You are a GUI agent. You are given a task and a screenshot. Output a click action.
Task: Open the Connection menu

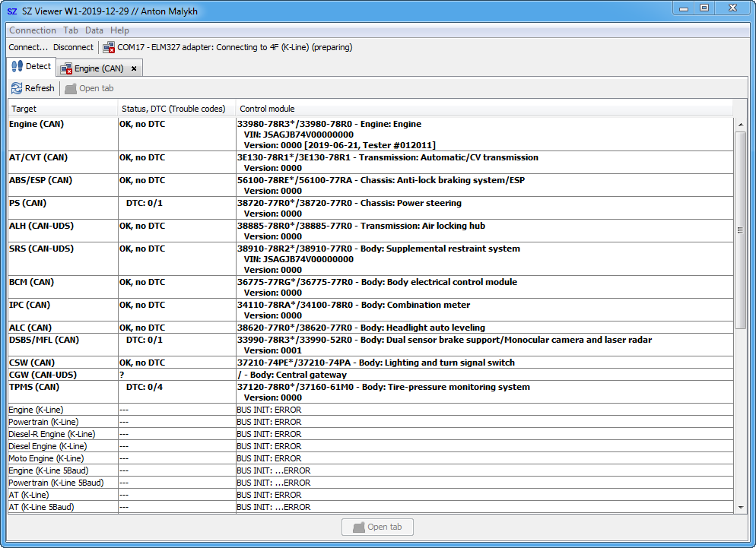(x=33, y=30)
